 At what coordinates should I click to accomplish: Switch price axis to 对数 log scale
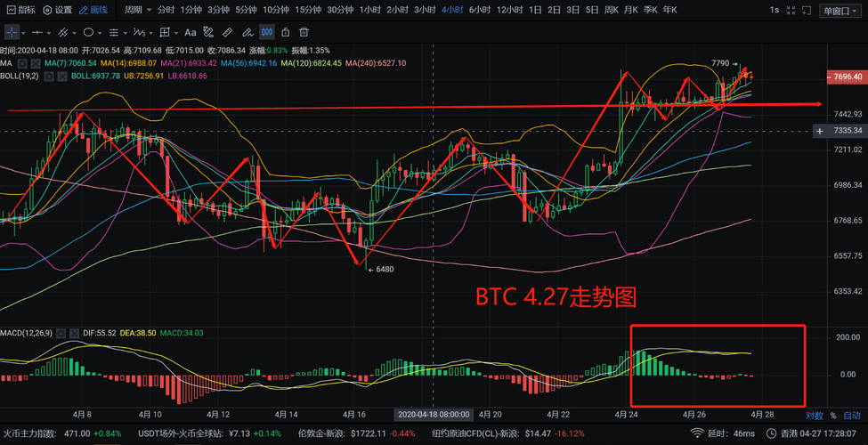[814, 415]
